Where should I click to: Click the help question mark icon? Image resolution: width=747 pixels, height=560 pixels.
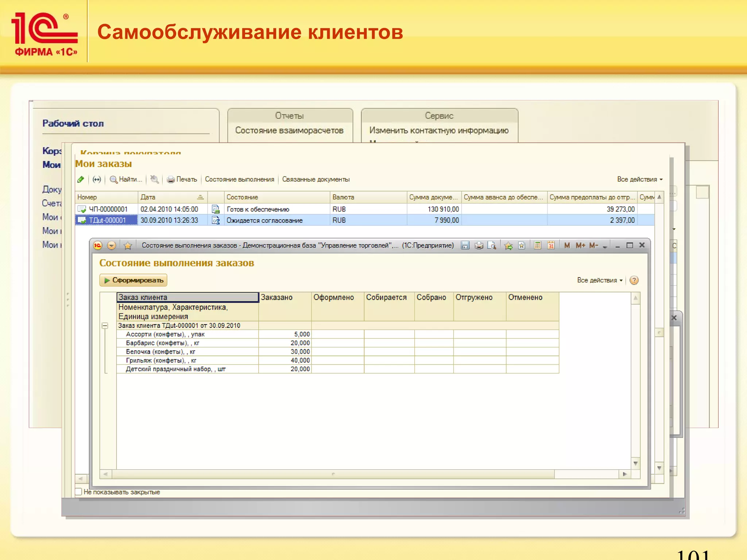point(634,280)
